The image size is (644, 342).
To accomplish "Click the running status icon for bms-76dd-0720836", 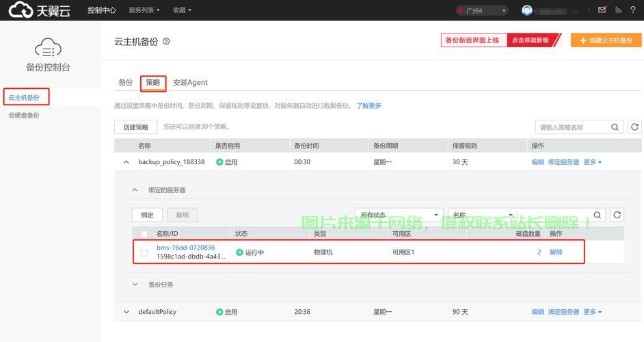I will 239,252.
